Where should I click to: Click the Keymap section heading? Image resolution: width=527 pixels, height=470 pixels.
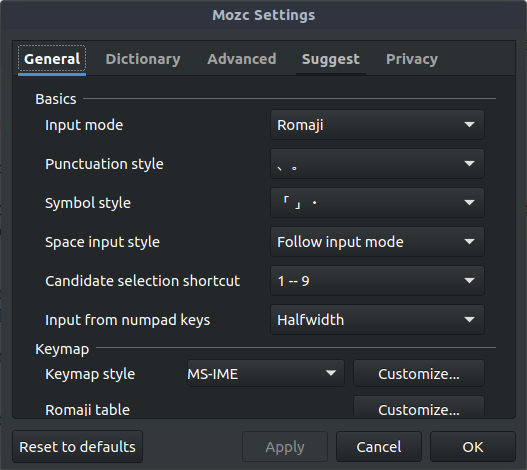point(62,349)
